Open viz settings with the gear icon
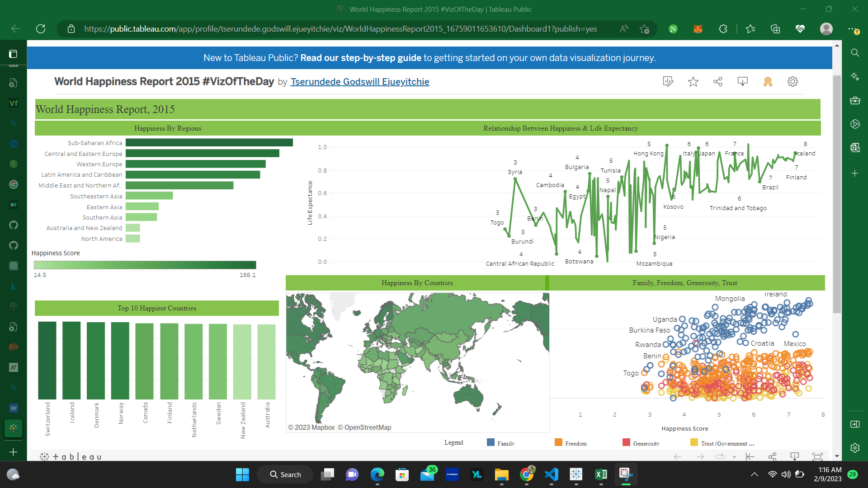The image size is (868, 488). point(793,82)
